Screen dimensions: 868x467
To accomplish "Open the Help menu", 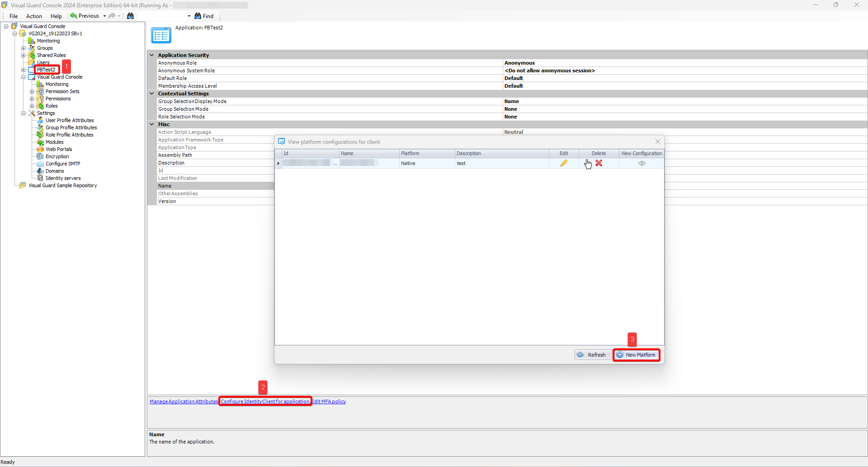I will pyautogui.click(x=56, y=16).
